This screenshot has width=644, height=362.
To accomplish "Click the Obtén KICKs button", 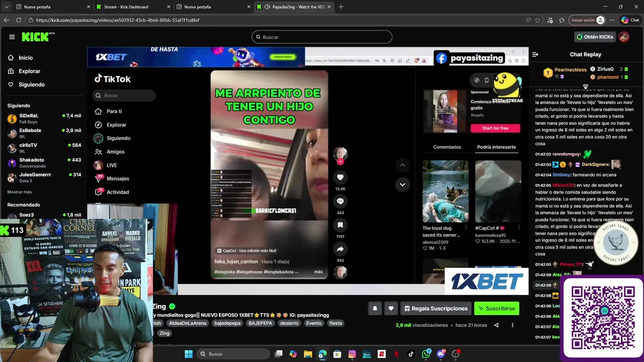I will pos(595,37).
